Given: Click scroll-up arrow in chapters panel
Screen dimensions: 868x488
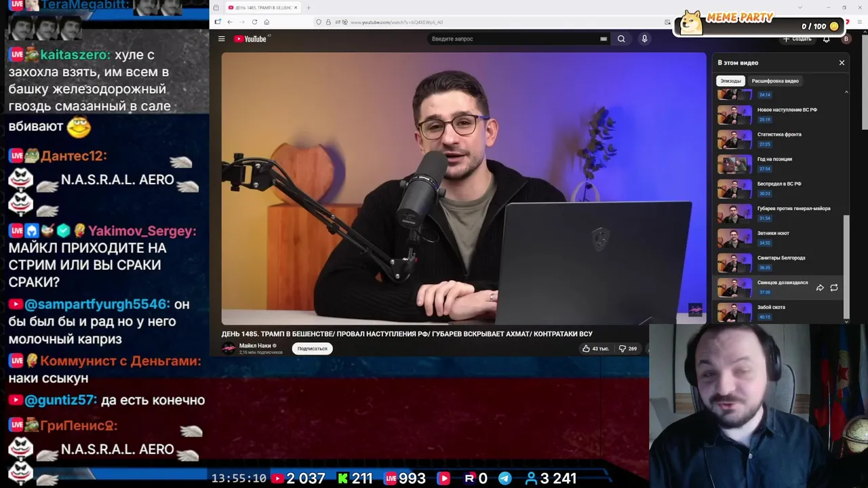Looking at the screenshot, I should (x=846, y=91).
